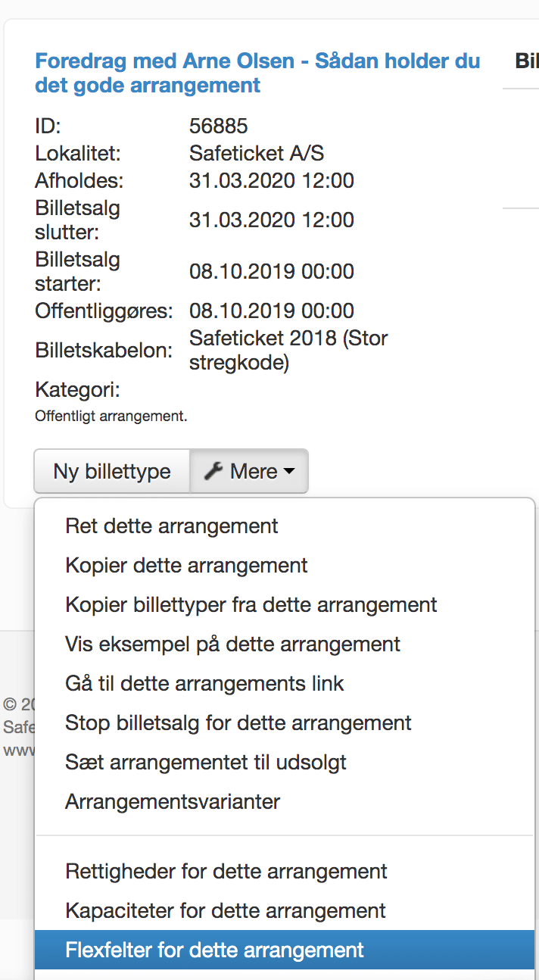Viewport: 539px width, 980px height.
Task: Click the event ID value 56885
Action: 219,126
